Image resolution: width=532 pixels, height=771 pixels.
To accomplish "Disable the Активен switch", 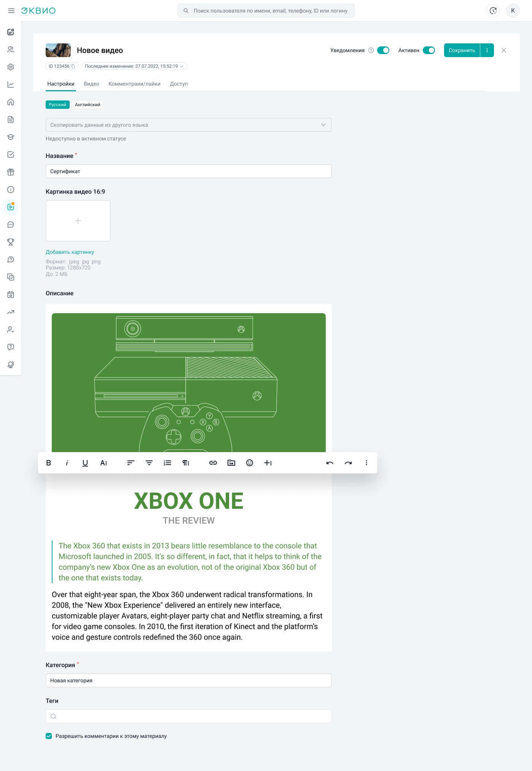I will point(429,50).
